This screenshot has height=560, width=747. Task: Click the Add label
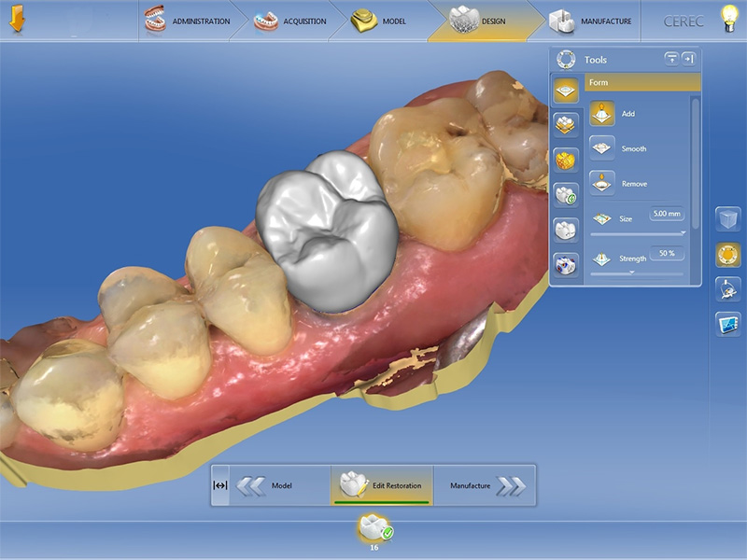tap(627, 113)
